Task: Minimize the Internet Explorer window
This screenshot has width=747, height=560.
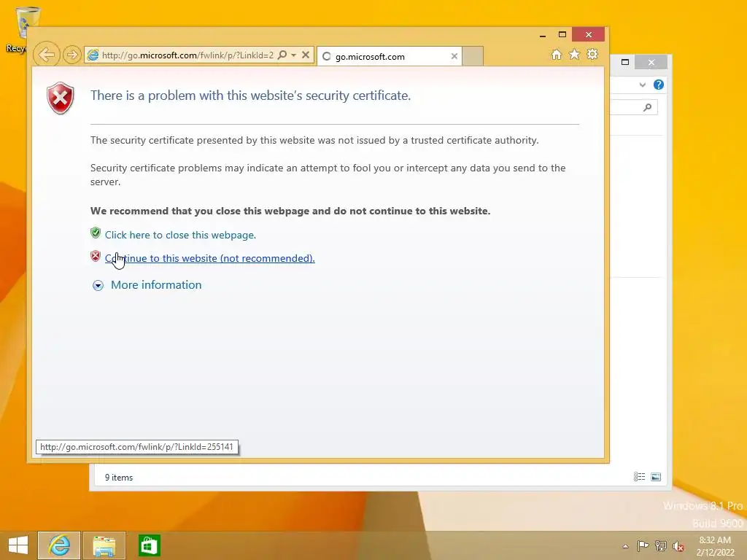Action: click(x=543, y=35)
